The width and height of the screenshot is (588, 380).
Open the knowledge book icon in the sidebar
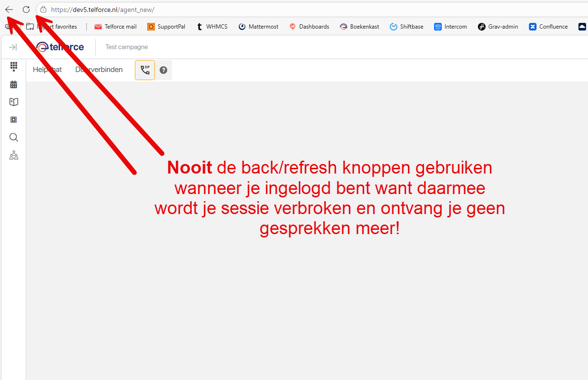13,102
